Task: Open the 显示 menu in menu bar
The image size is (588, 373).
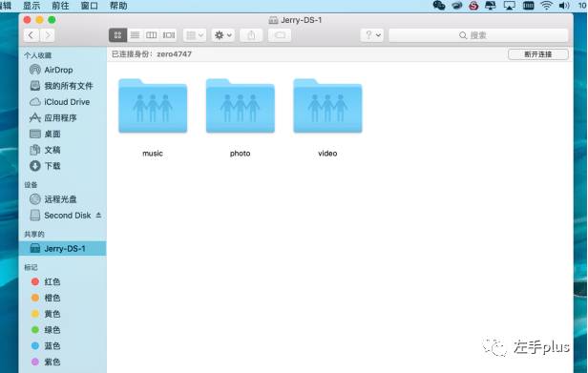Action: pos(31,6)
